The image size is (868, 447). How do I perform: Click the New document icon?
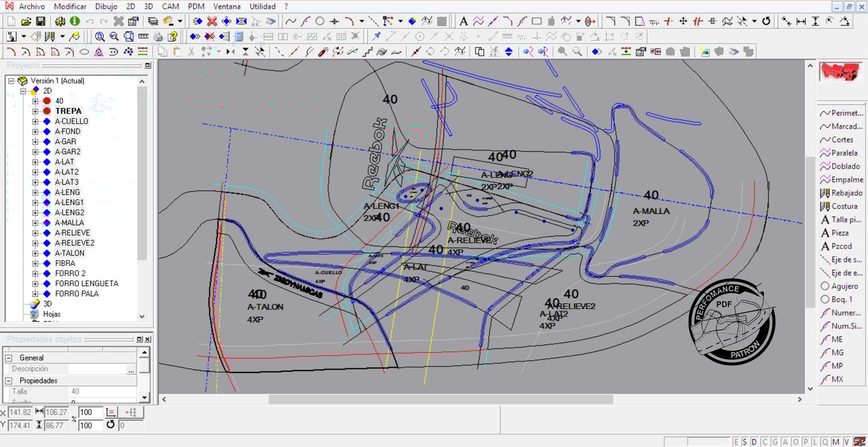coord(11,21)
